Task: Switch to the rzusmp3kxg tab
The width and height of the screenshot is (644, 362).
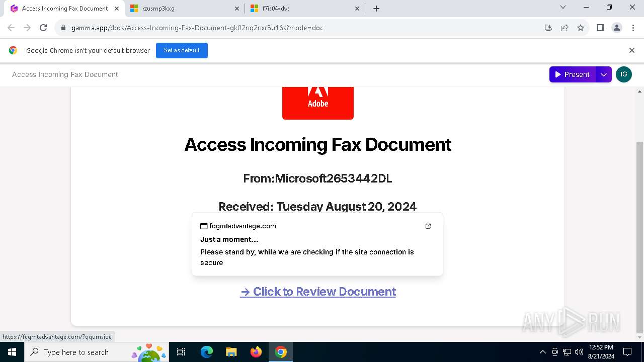Action: click(185, 9)
